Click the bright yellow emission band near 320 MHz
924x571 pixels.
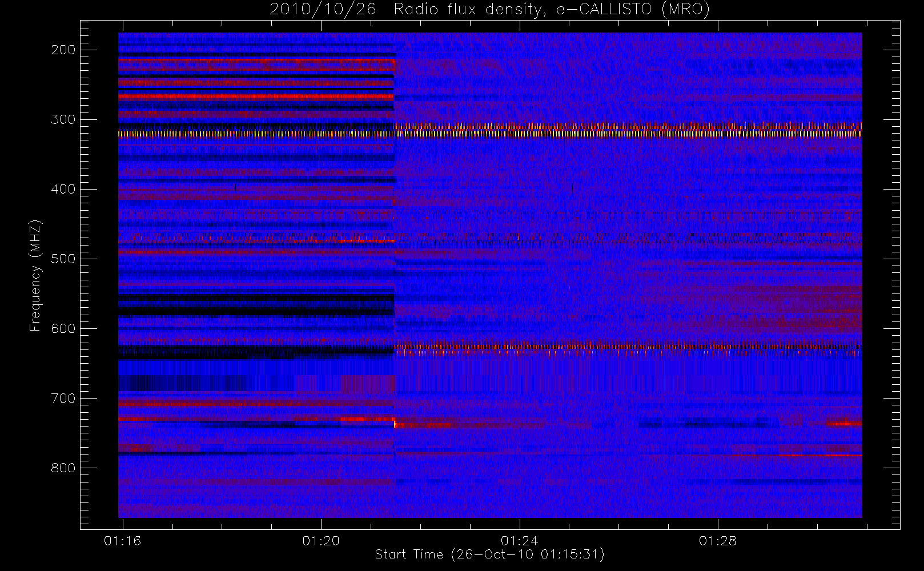(490, 134)
